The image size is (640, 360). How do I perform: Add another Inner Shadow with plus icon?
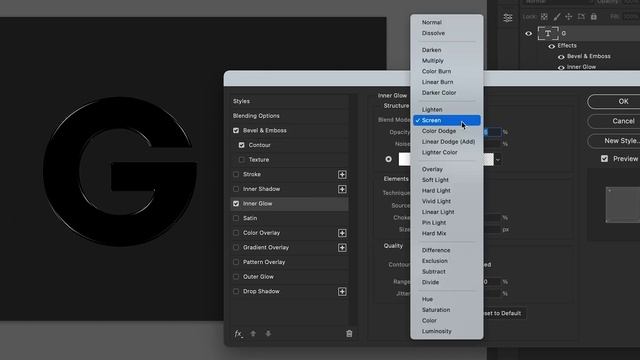pyautogui.click(x=342, y=189)
